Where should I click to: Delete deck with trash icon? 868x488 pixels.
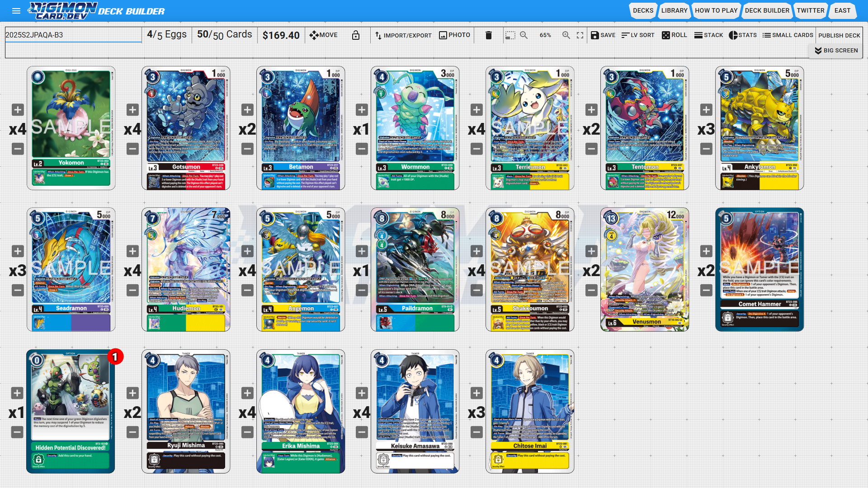click(488, 35)
